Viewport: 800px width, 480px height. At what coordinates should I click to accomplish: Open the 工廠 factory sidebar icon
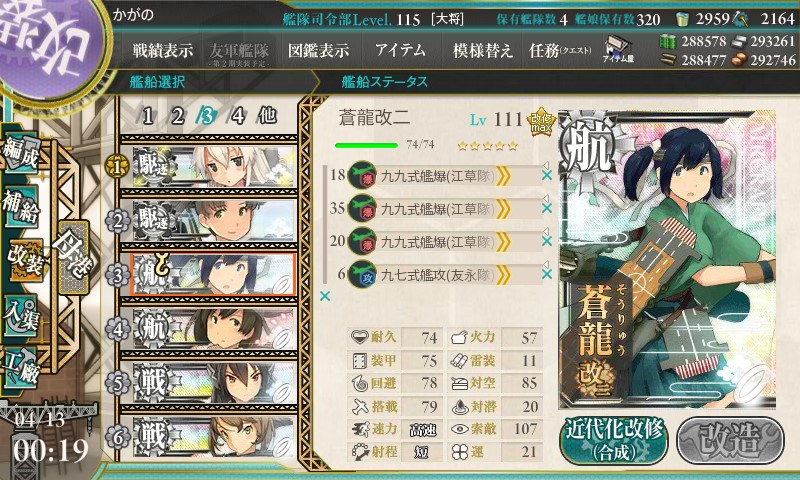coord(20,368)
